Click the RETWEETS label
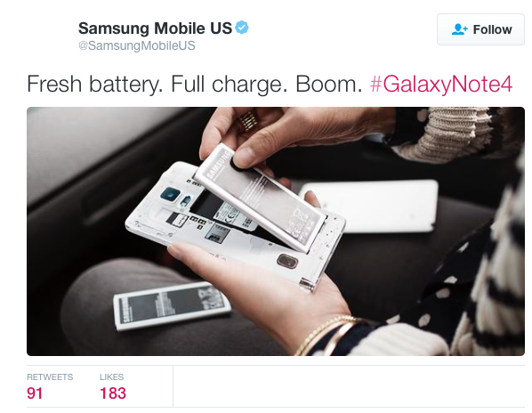 click(x=50, y=377)
